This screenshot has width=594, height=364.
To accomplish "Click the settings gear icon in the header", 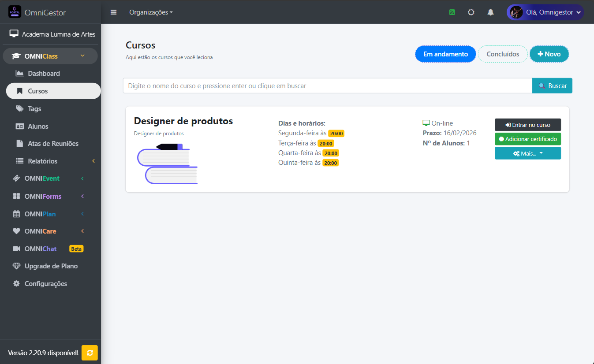I will 471,12.
